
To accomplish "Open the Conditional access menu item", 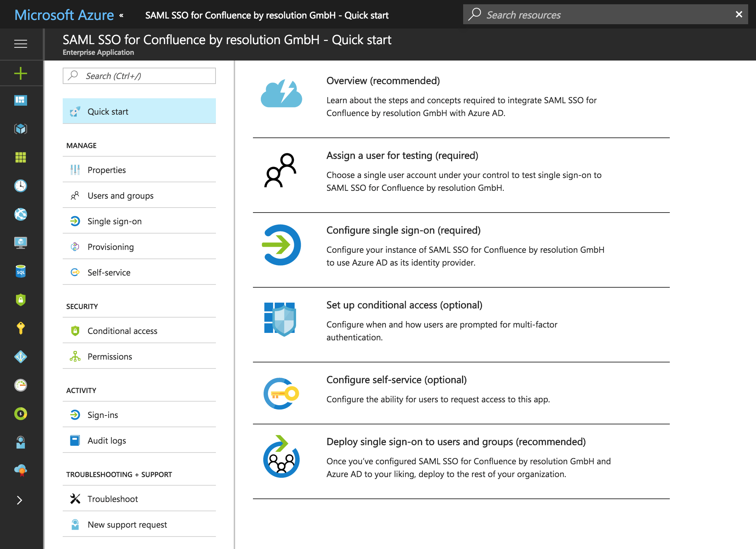I will coord(139,331).
